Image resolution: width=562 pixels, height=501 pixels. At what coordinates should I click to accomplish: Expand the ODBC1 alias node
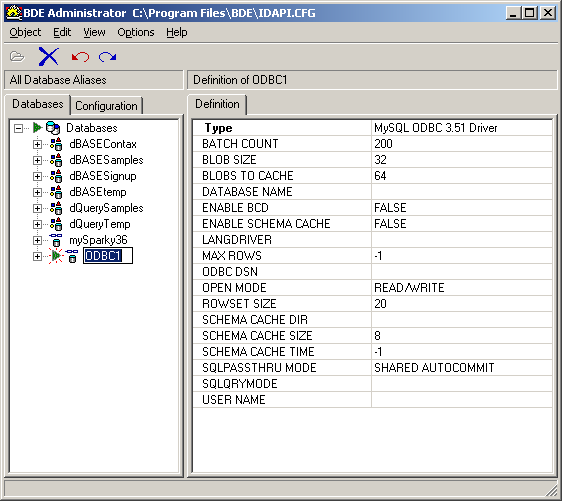[37, 256]
